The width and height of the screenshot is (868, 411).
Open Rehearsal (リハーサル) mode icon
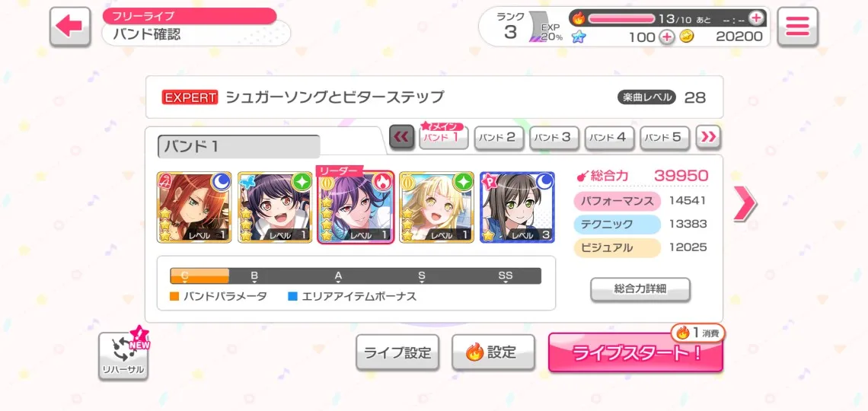pyautogui.click(x=123, y=355)
